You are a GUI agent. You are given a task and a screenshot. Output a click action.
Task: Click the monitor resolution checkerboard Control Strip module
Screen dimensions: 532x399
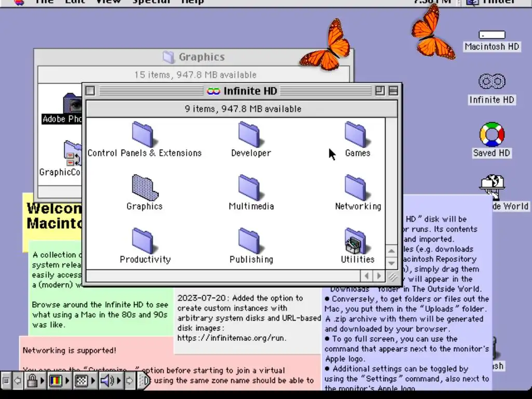(81, 381)
